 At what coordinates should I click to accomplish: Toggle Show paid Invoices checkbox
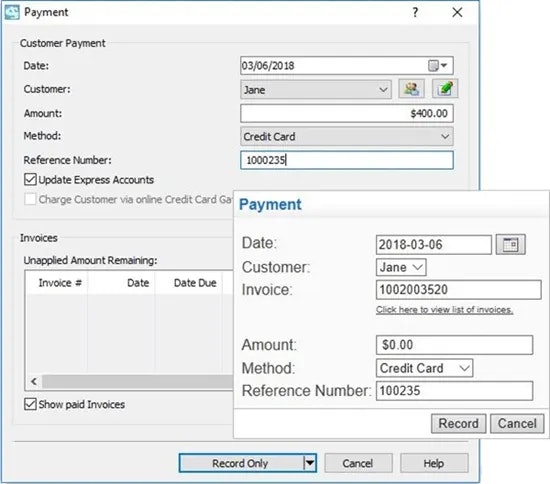click(x=30, y=404)
